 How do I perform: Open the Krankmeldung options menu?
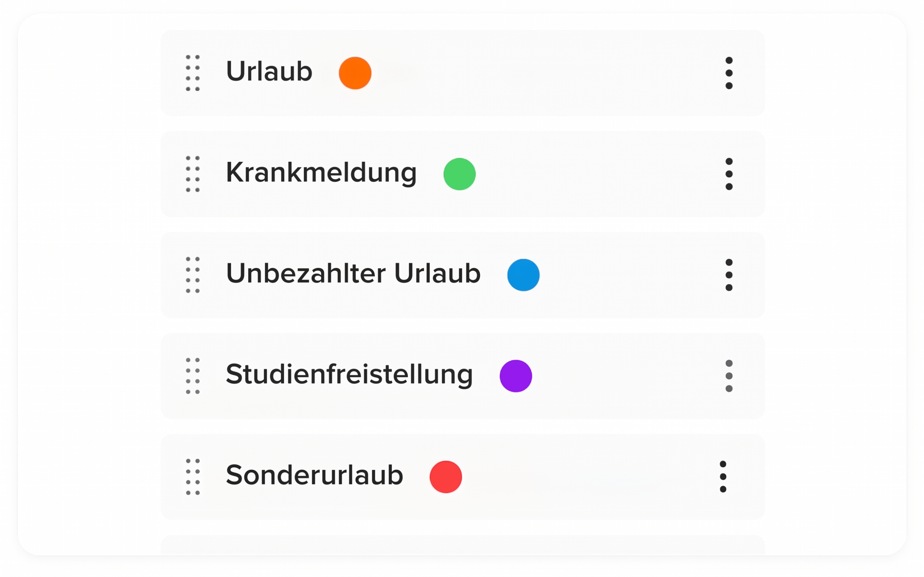(728, 174)
